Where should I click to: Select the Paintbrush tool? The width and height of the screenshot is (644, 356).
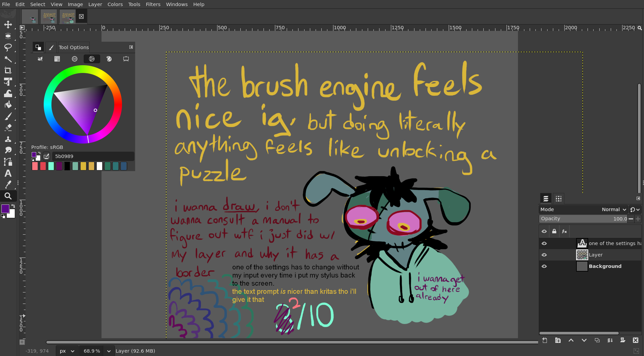pos(8,116)
